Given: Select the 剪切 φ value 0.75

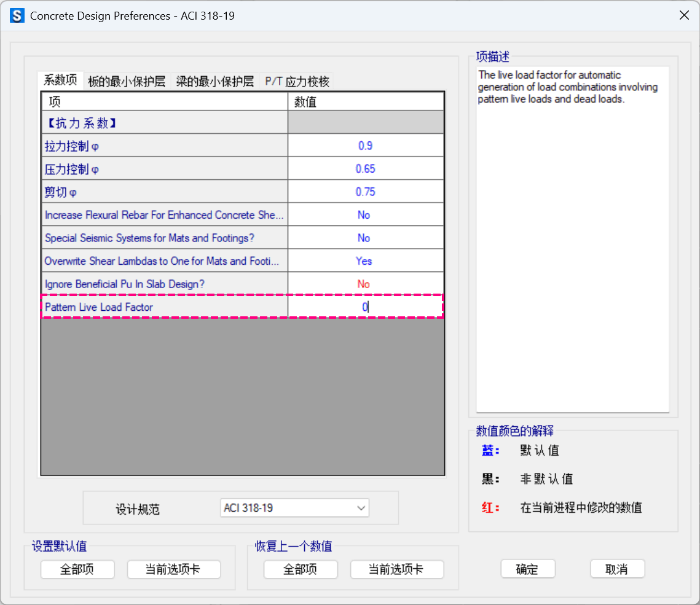Looking at the screenshot, I should [x=365, y=192].
